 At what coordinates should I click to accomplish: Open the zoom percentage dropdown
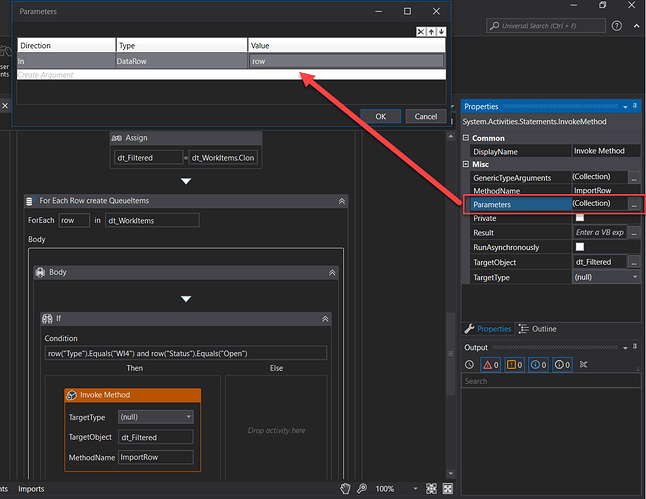click(x=415, y=489)
